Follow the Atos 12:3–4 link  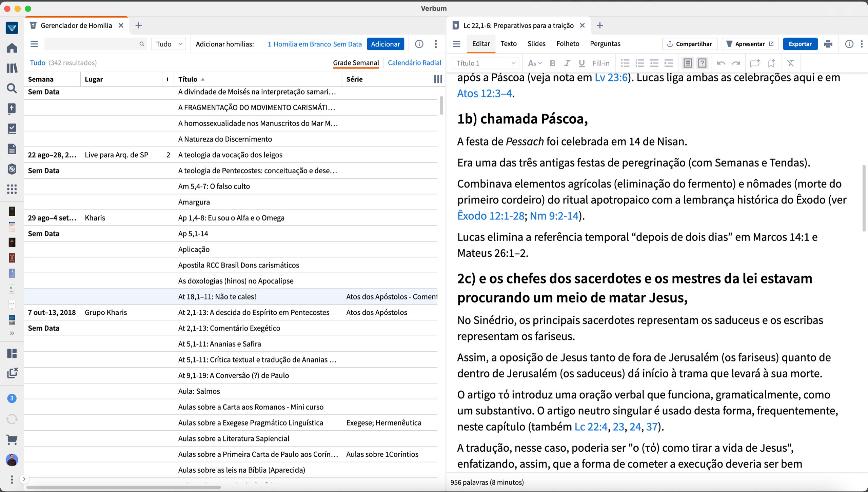485,93
